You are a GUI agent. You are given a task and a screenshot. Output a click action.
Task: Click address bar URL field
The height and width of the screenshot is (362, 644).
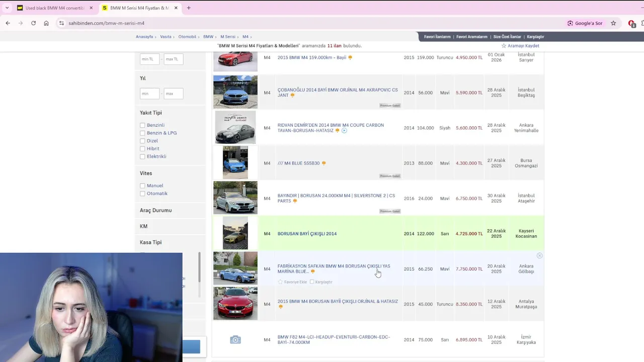click(x=312, y=23)
